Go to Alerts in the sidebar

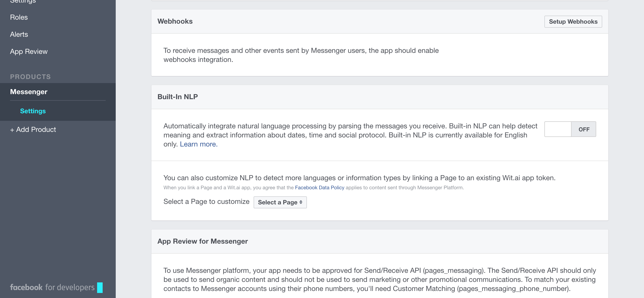(19, 34)
